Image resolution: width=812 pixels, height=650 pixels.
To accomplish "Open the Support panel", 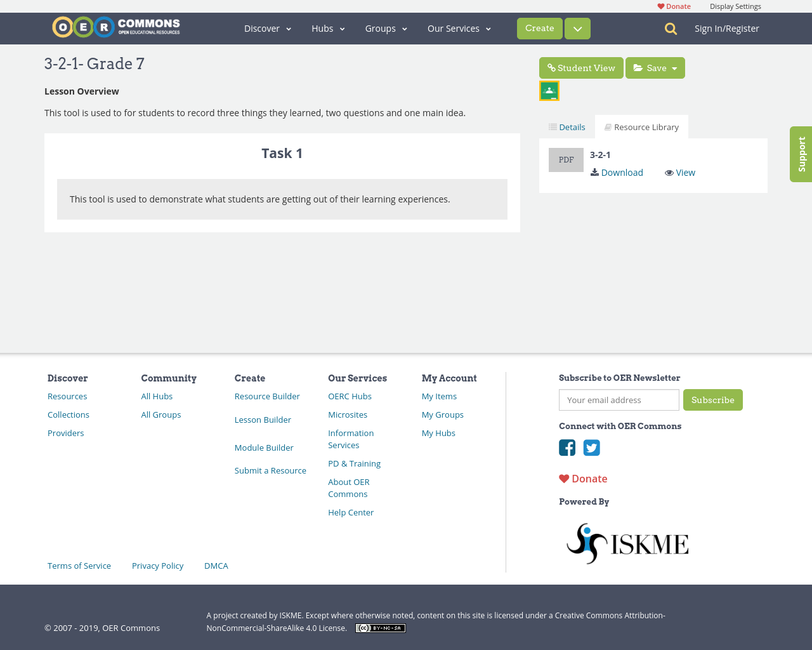I will tap(801, 154).
